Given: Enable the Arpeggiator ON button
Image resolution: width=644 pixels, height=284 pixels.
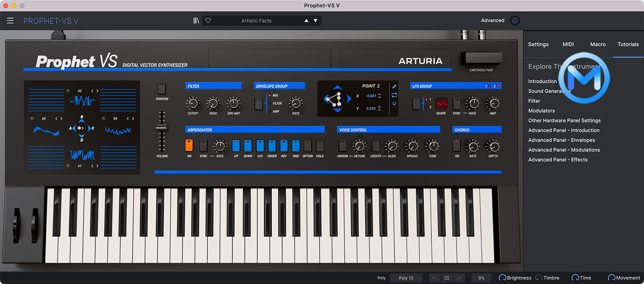Looking at the screenshot, I should (189, 147).
